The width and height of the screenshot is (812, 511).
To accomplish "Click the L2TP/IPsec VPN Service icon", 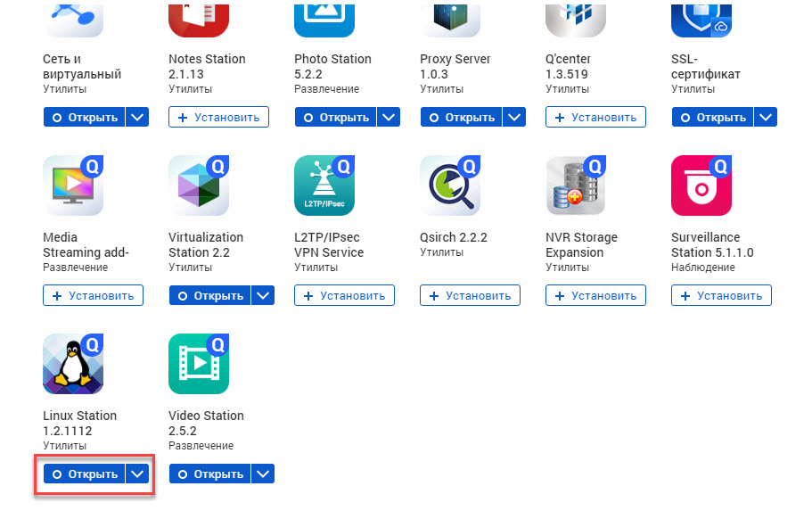I will pyautogui.click(x=324, y=185).
